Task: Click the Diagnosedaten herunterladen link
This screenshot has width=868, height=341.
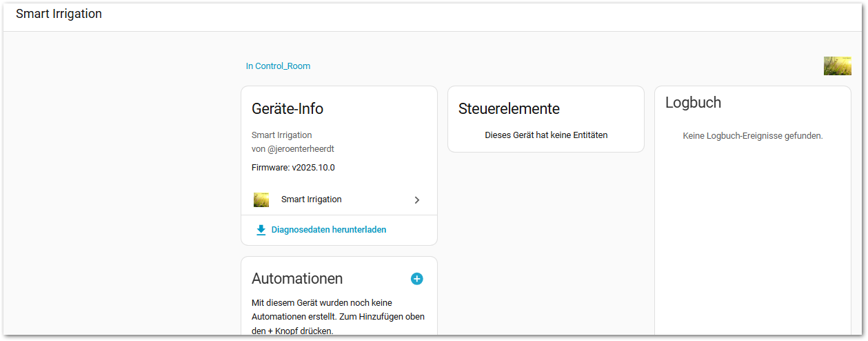Action: [x=328, y=230]
